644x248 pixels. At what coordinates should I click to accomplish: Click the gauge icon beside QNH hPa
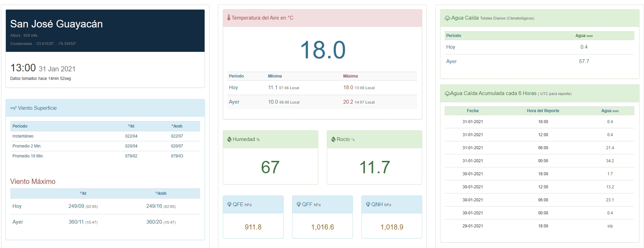(x=368, y=204)
